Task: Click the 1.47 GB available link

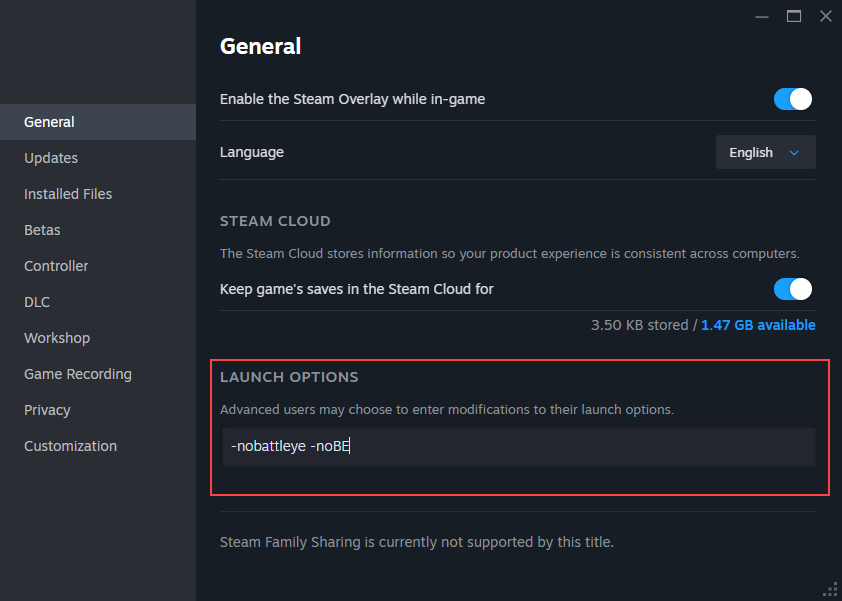Action: click(758, 325)
